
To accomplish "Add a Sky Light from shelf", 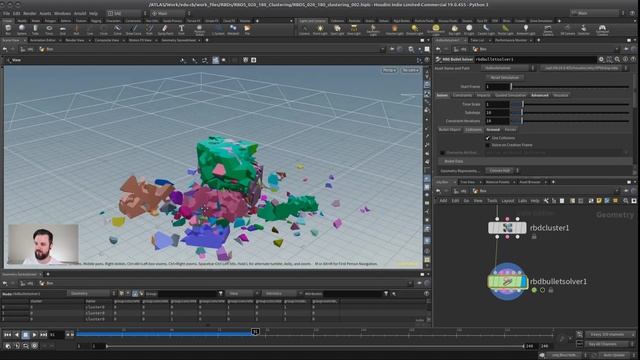I will tap(454, 29).
